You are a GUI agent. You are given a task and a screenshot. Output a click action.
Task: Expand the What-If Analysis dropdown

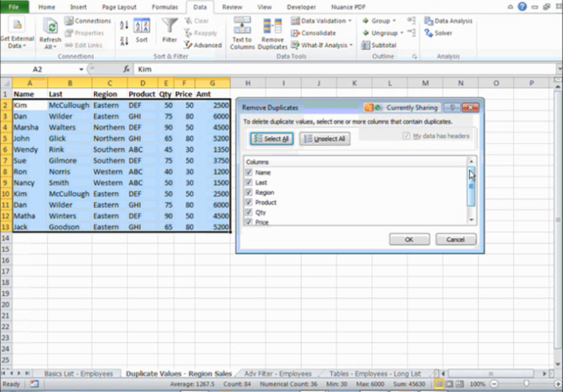[x=351, y=45]
